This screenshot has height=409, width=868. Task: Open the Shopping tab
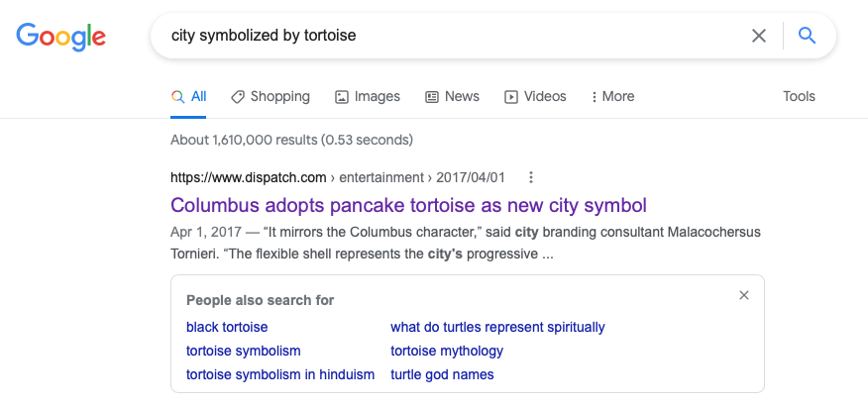click(x=271, y=96)
